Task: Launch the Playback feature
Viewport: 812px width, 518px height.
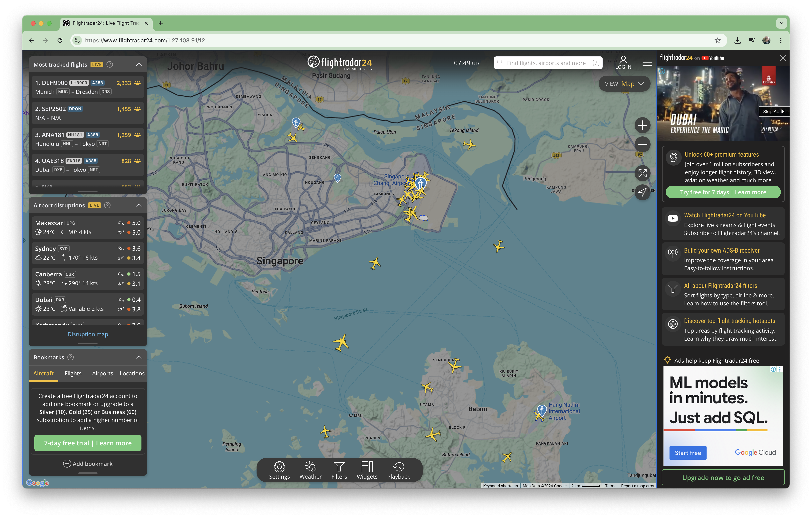Action: click(399, 470)
